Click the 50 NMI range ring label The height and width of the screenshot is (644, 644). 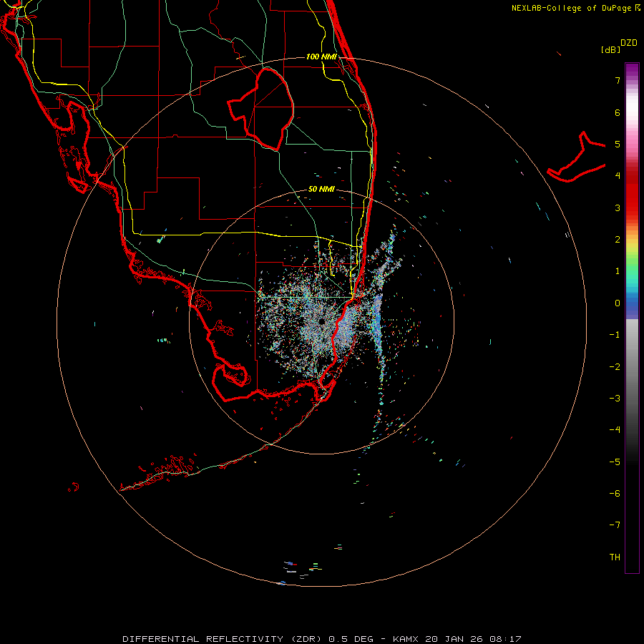pyautogui.click(x=321, y=189)
